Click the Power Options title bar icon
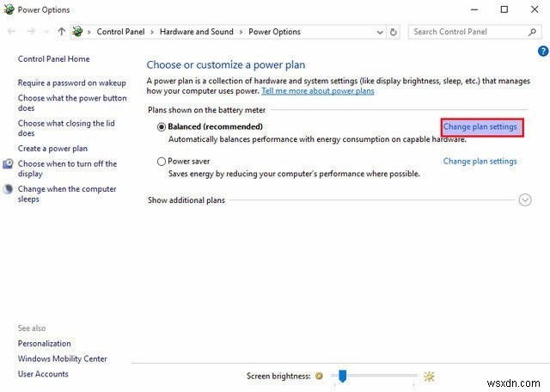This screenshot has width=550, height=392. point(9,9)
